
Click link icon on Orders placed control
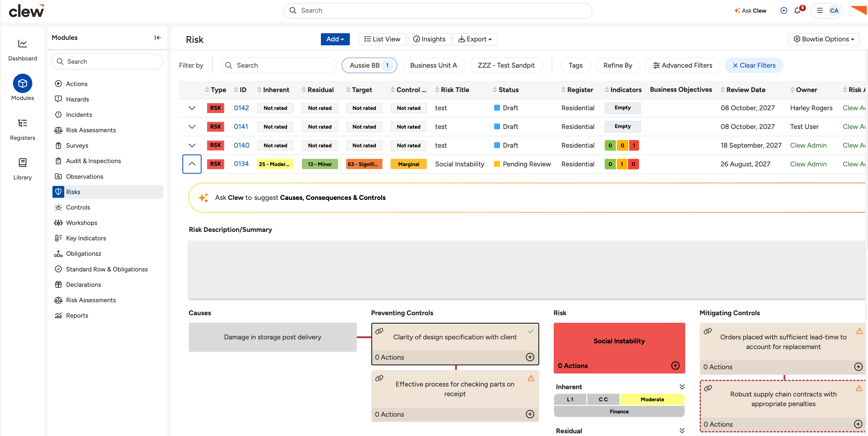[x=708, y=331]
